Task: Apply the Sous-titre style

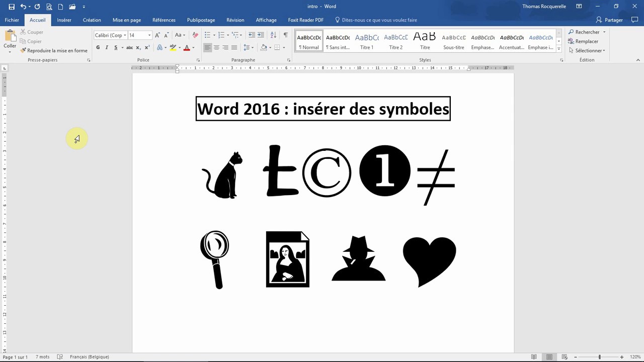Action: click(454, 41)
